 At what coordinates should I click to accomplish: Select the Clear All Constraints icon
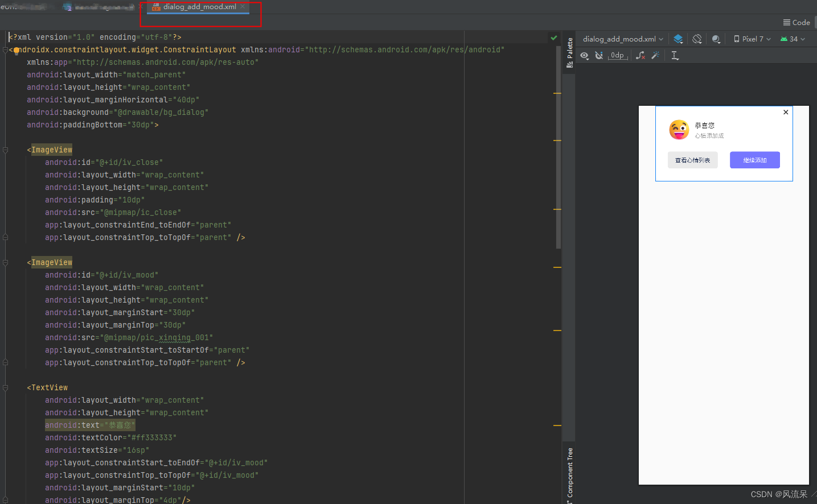(x=641, y=55)
